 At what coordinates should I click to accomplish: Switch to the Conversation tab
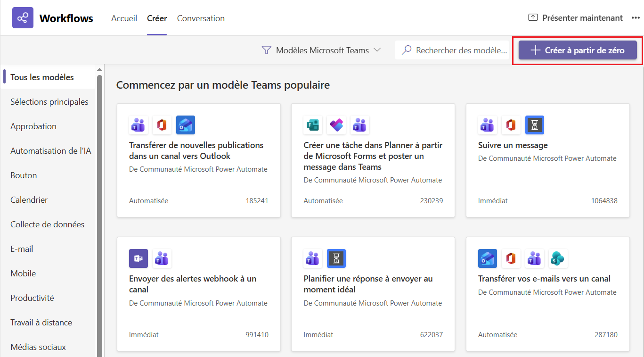click(x=201, y=18)
